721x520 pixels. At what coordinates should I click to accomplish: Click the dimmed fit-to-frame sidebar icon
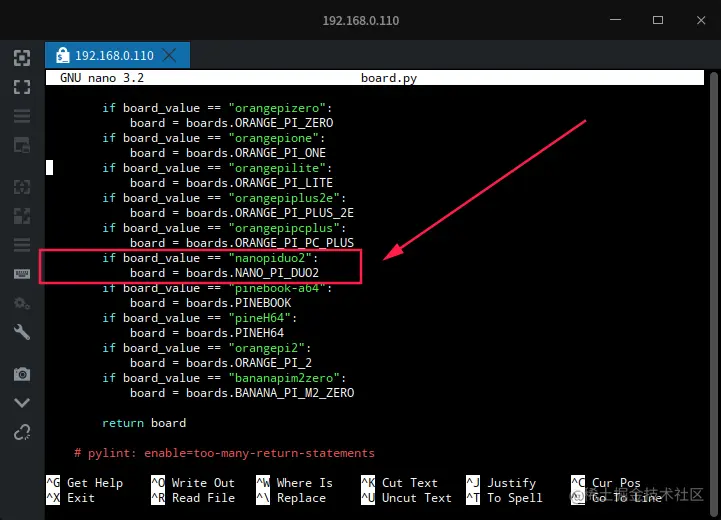pos(22,187)
